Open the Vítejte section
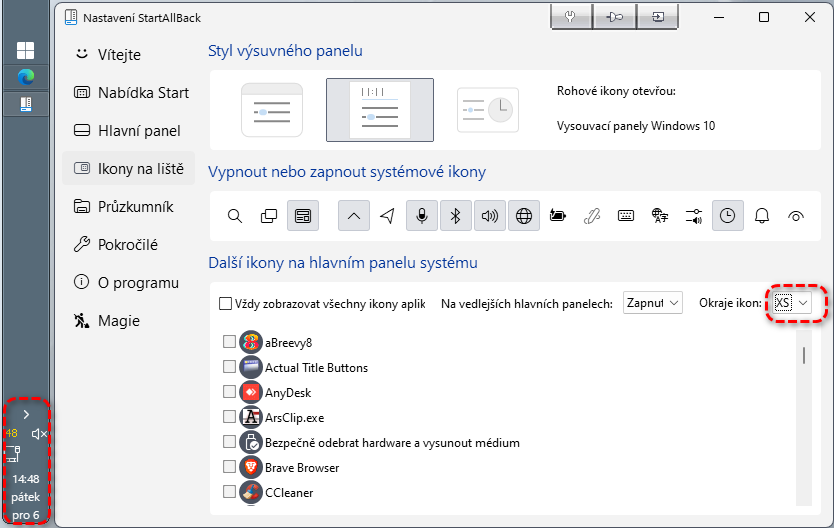 tap(129, 55)
